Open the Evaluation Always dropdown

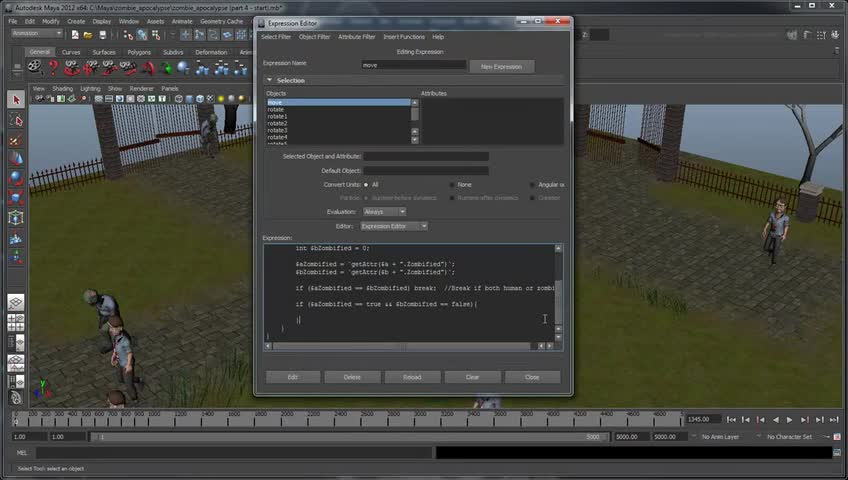pyautogui.click(x=385, y=212)
